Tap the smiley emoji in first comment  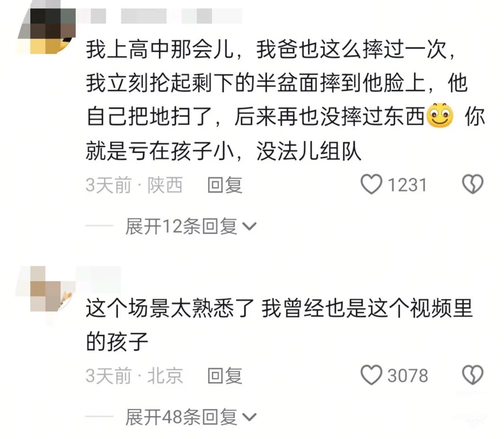(x=440, y=115)
